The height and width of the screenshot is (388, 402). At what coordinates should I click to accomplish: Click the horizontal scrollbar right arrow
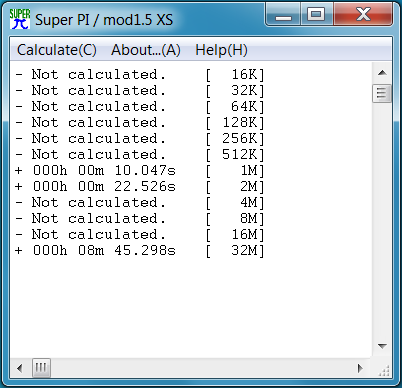pos(360,368)
